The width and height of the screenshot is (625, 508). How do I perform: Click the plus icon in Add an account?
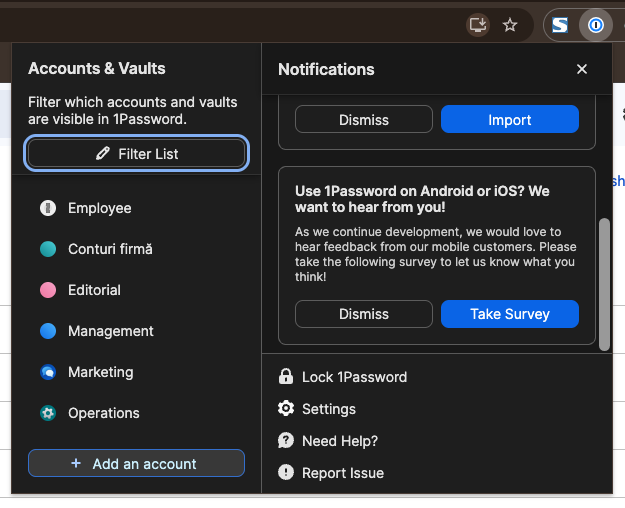pyautogui.click(x=76, y=463)
